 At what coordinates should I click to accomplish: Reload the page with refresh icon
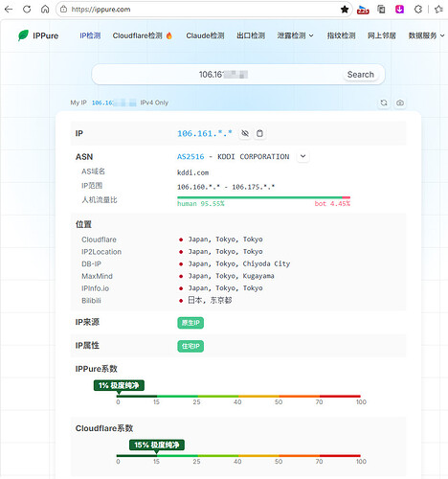coord(27,10)
